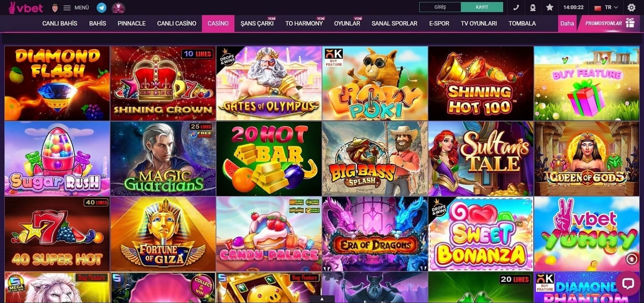Click the favorites star icon
The height and width of the screenshot is (303, 644).
click(x=549, y=7)
